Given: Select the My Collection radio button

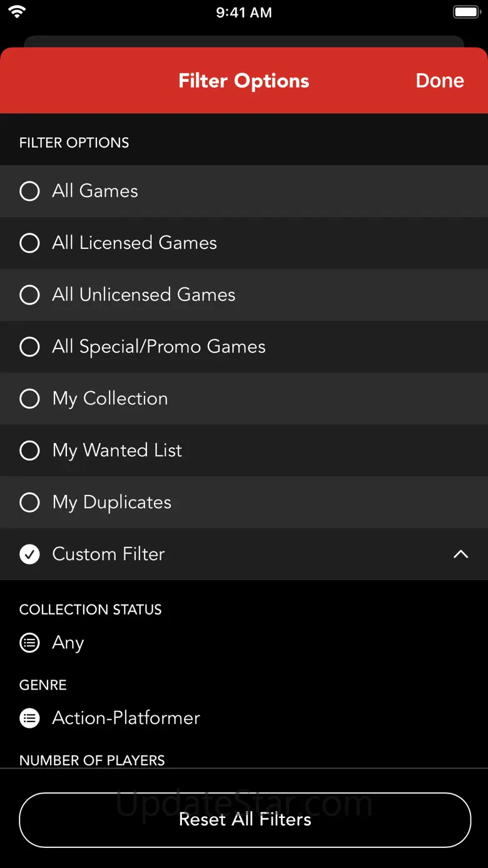Looking at the screenshot, I should (29, 399).
